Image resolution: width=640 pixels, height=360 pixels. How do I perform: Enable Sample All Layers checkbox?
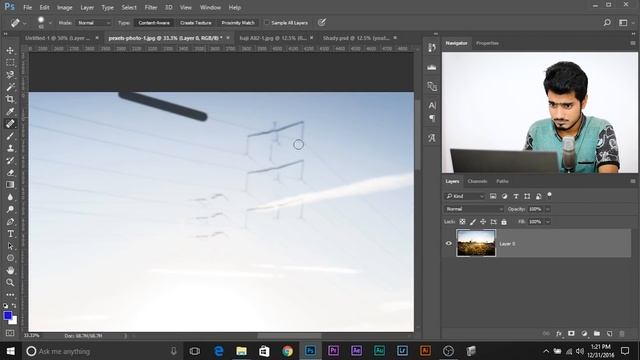click(267, 23)
